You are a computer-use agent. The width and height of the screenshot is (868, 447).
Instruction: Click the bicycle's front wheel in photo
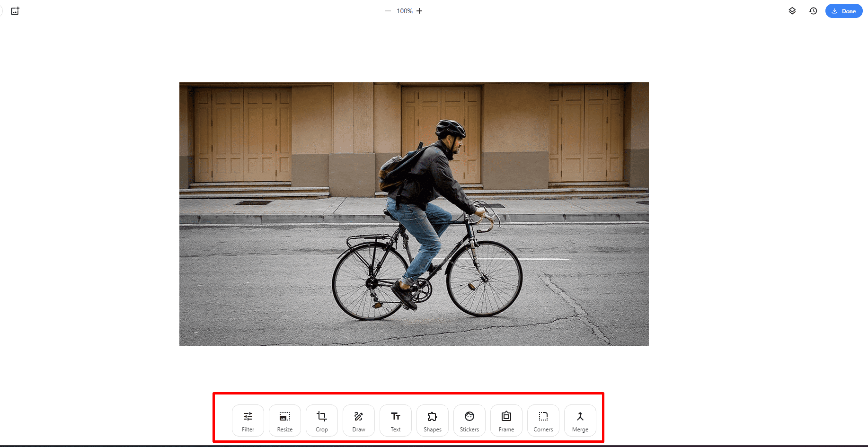484,279
